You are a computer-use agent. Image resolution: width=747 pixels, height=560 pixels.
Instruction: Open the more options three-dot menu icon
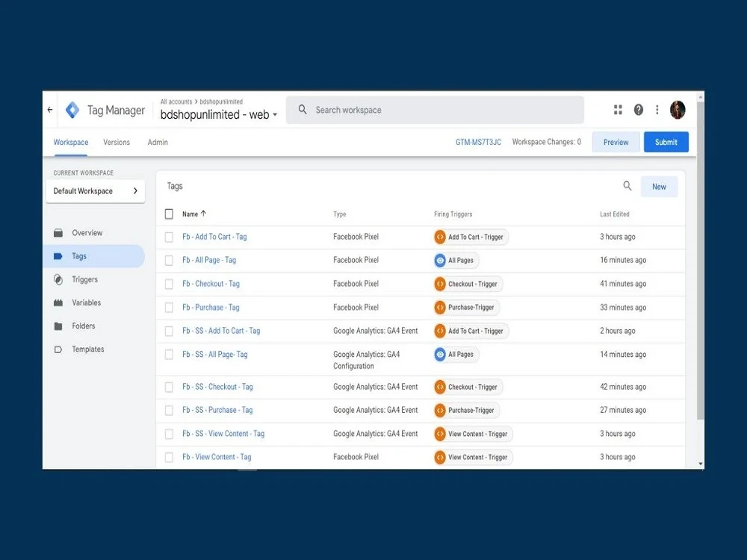point(657,109)
